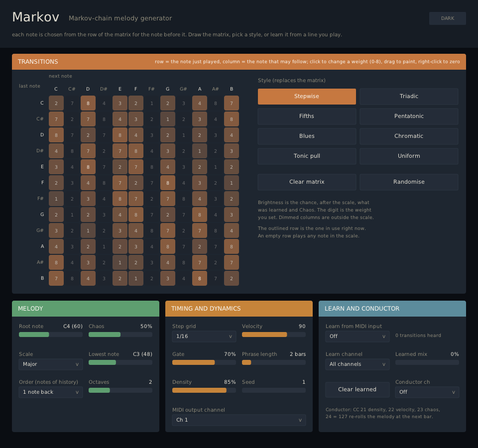This screenshot has height=448, width=478.
Task: Choose the Pentatonic style
Action: pyautogui.click(x=409, y=116)
